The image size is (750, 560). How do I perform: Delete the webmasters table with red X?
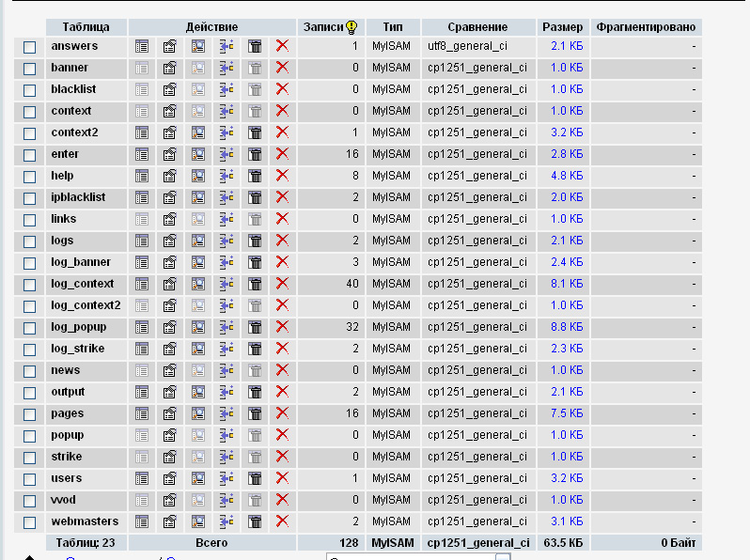pos(282,521)
